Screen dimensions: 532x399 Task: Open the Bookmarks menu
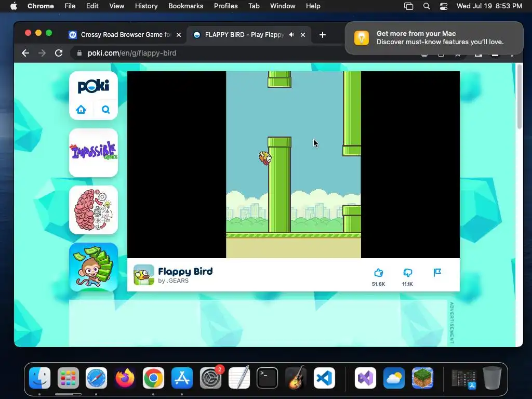click(185, 6)
